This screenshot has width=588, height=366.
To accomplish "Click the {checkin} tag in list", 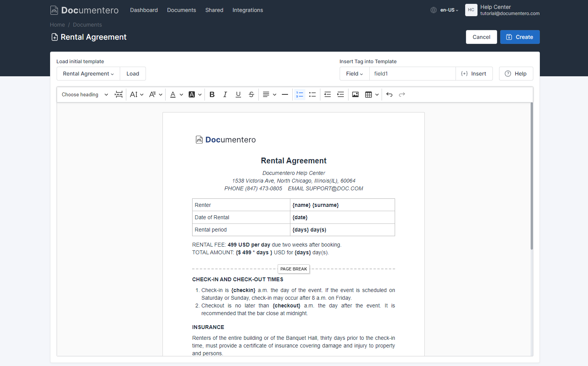I will pyautogui.click(x=243, y=290).
